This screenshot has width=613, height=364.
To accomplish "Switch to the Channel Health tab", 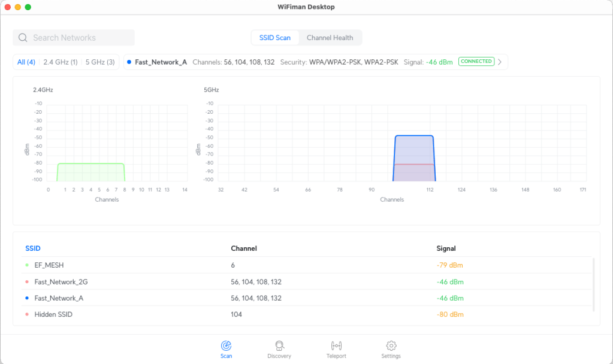I will 330,38.
